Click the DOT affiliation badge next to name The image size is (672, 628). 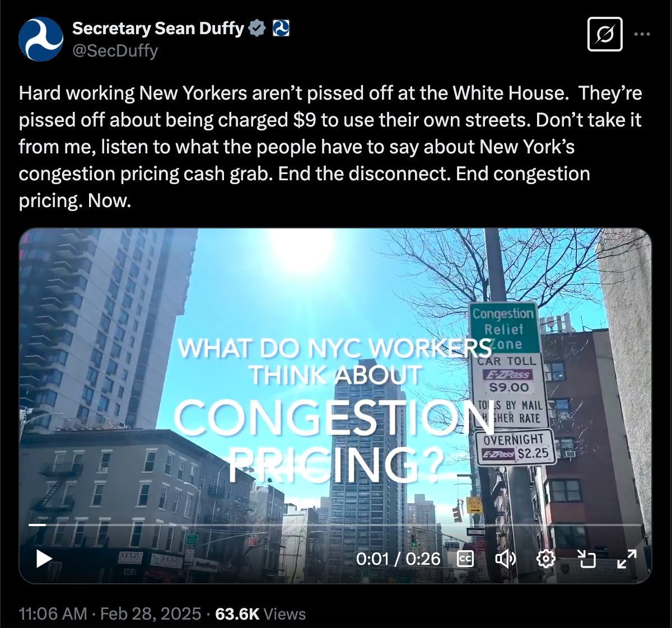281,28
